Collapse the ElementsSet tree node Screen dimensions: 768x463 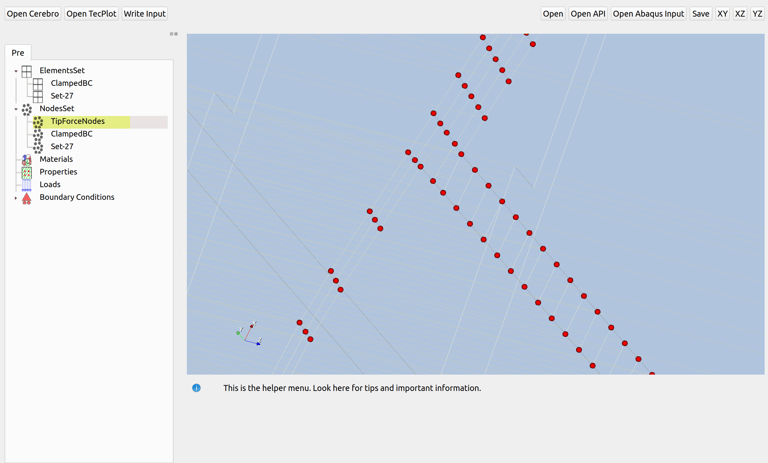(16, 71)
